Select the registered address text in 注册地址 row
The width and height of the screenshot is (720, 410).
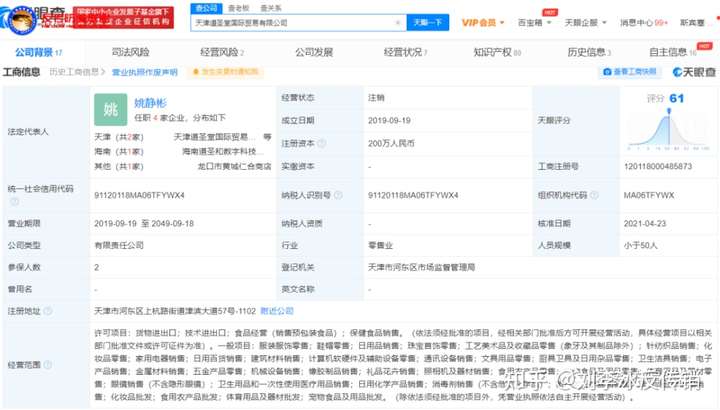point(175,311)
